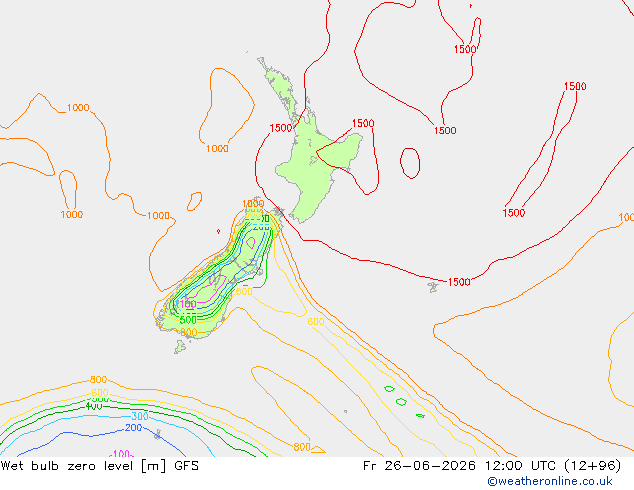
Task: Click the green "400" contour label
Action: 94,406
